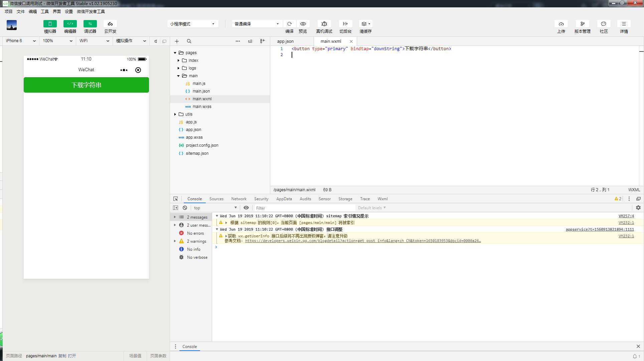The height and width of the screenshot is (361, 644).
Task: Open main.js file
Action: point(199,84)
